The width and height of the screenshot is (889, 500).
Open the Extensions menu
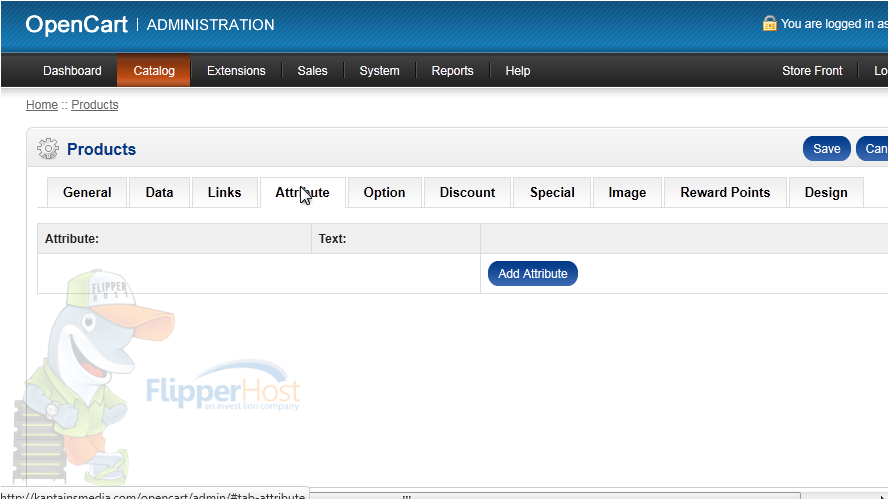coord(236,71)
